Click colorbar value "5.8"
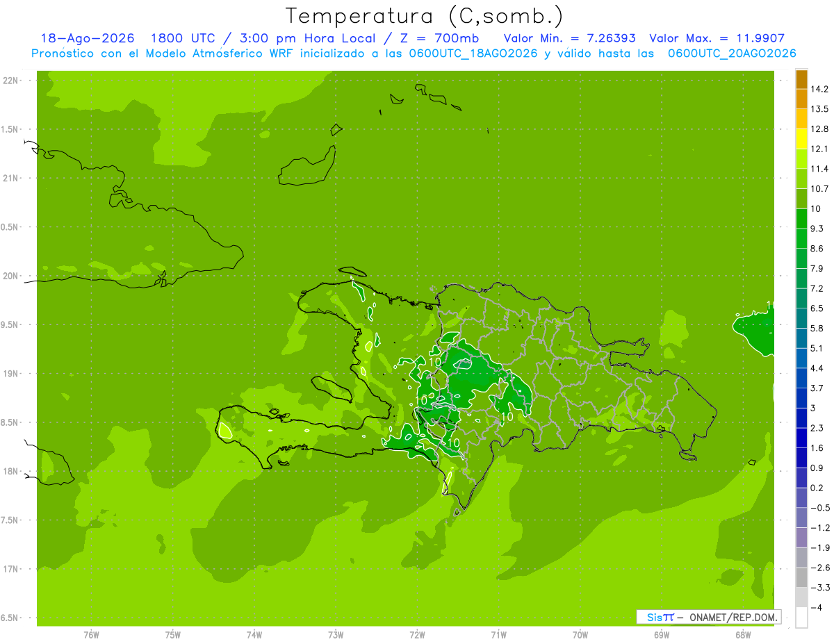This screenshot has width=834, height=644. pos(817,328)
